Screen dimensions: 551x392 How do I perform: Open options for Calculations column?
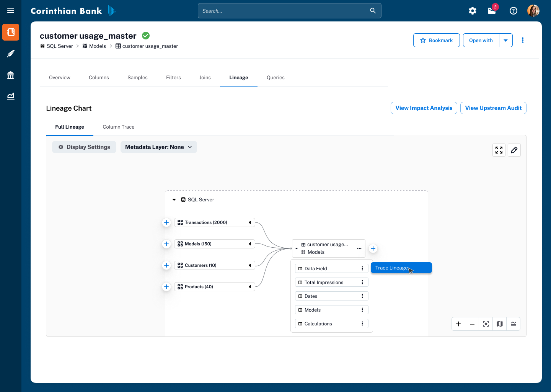362,323
